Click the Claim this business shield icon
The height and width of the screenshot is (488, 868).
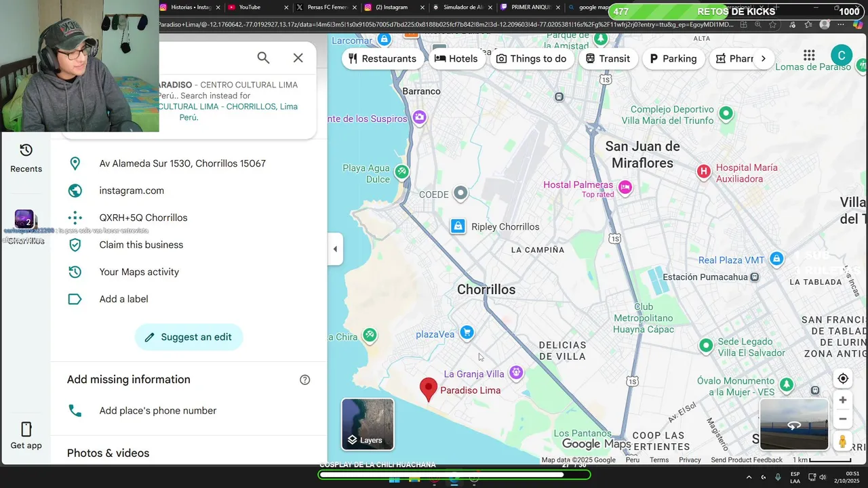[x=75, y=245]
